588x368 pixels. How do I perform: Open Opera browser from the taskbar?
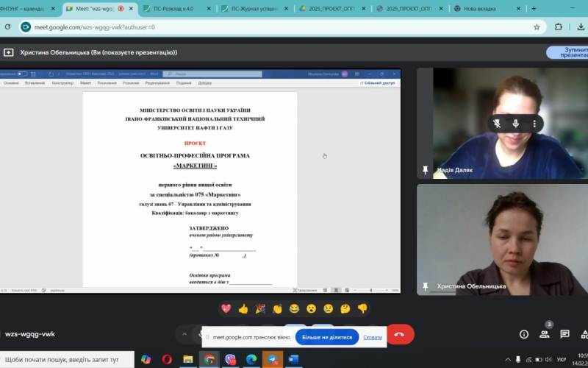(167, 360)
